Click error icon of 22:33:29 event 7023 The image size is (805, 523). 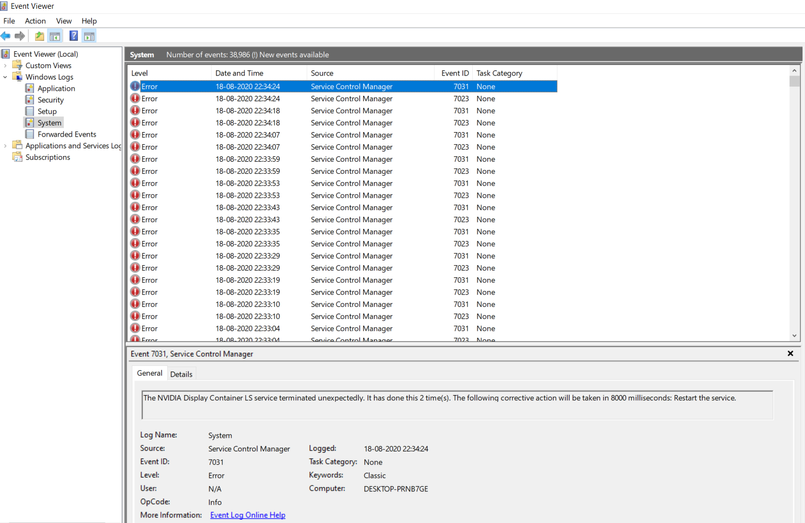[135, 267]
